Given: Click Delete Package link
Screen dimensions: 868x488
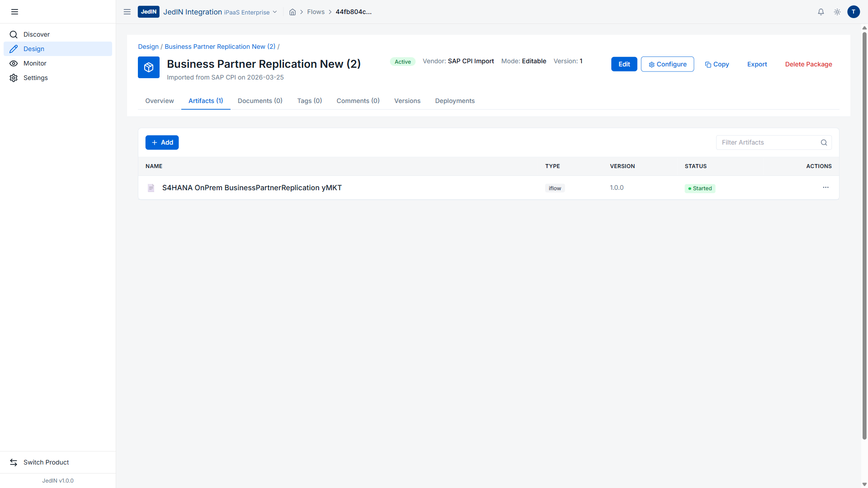Looking at the screenshot, I should [x=808, y=64].
